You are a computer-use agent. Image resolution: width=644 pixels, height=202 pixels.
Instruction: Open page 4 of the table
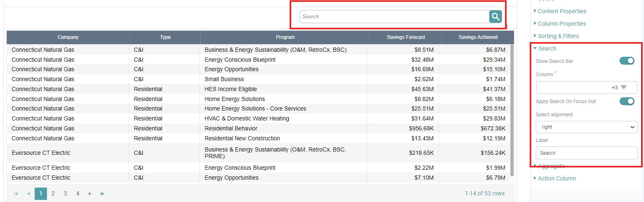tap(78, 193)
